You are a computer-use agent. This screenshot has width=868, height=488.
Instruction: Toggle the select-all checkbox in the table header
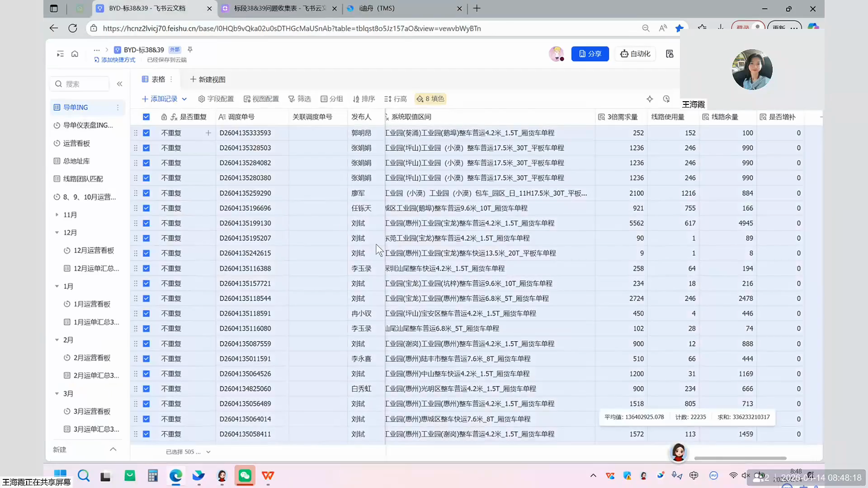pos(146,117)
